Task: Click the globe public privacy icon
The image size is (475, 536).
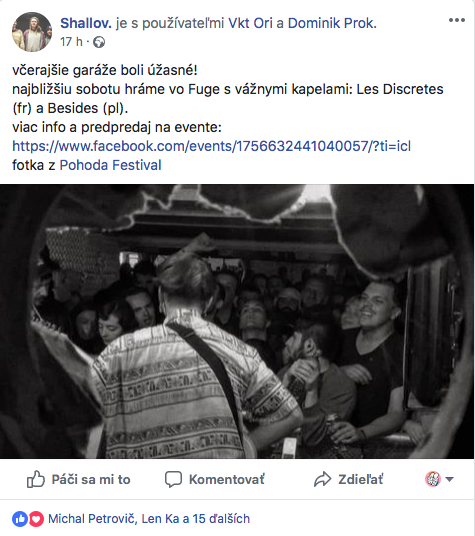Action: [x=99, y=42]
